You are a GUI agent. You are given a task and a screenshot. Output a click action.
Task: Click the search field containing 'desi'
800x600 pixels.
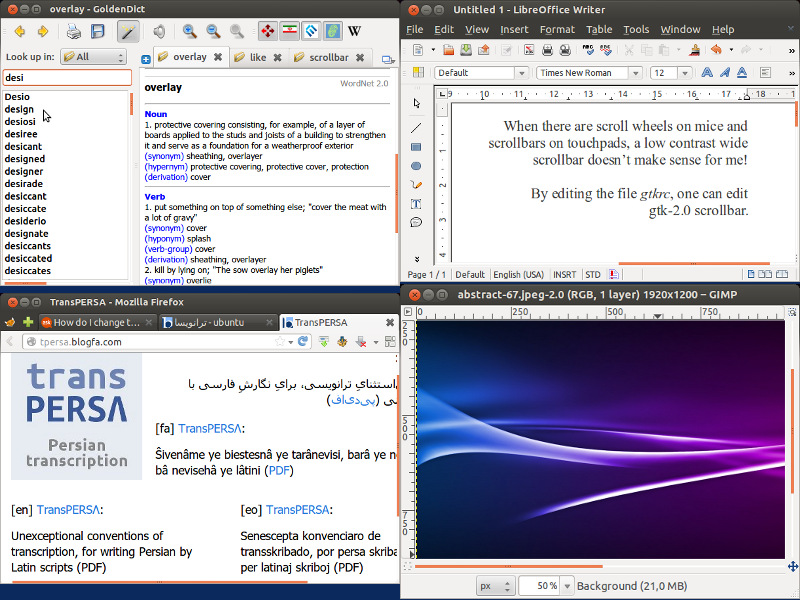click(66, 77)
